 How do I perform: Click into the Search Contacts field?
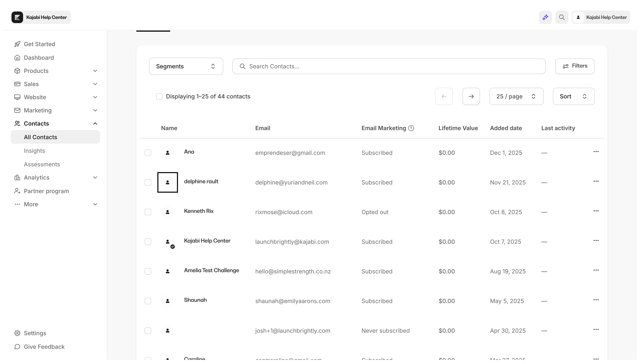coord(389,66)
